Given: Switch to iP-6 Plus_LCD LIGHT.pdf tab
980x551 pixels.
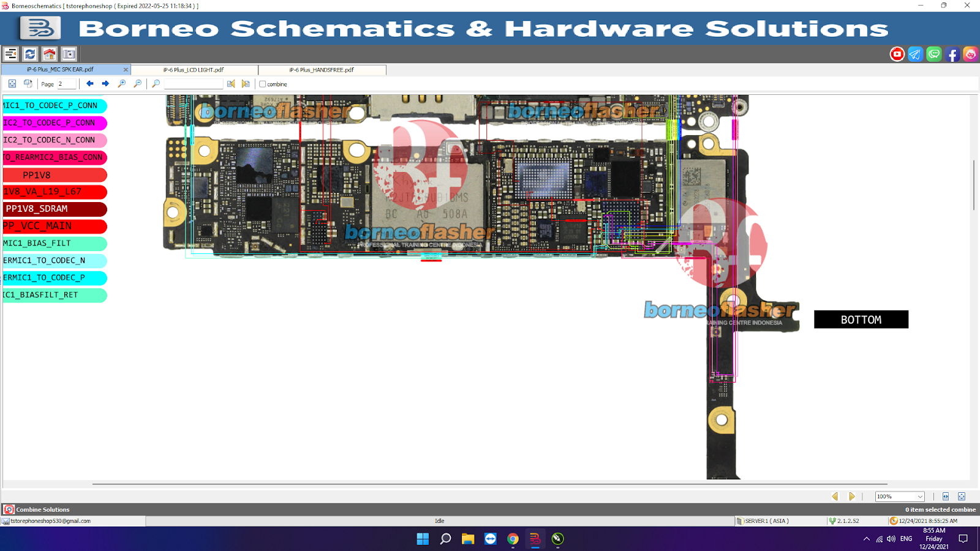Looking at the screenshot, I should coord(194,70).
